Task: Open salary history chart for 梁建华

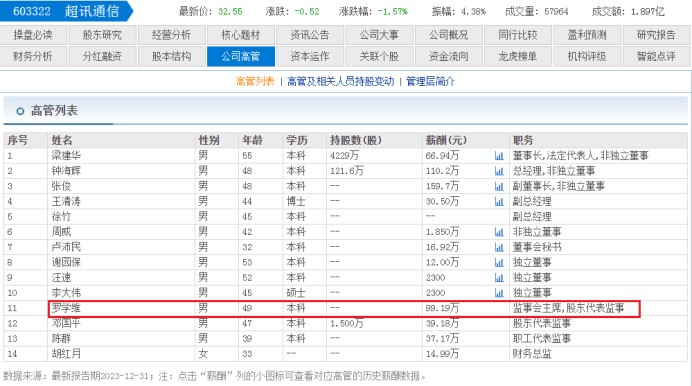Action: (499, 156)
